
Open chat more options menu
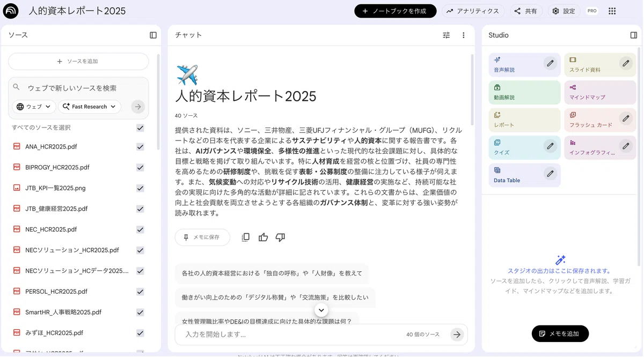tap(464, 35)
